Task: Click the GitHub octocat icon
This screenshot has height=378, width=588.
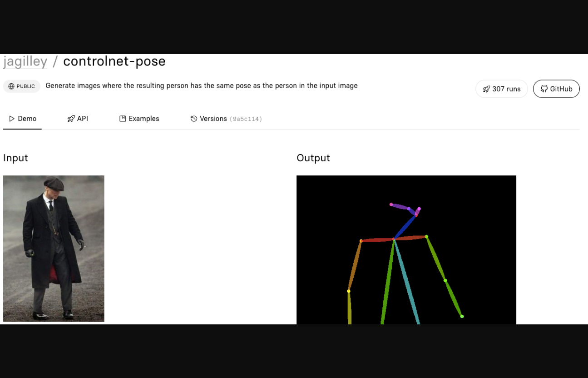Action: tap(544, 89)
